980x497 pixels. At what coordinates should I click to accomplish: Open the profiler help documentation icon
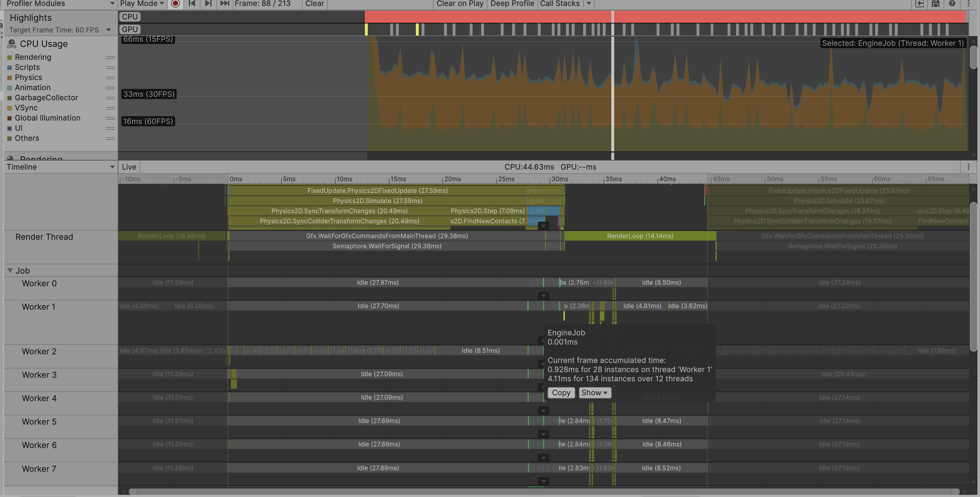coord(952,4)
